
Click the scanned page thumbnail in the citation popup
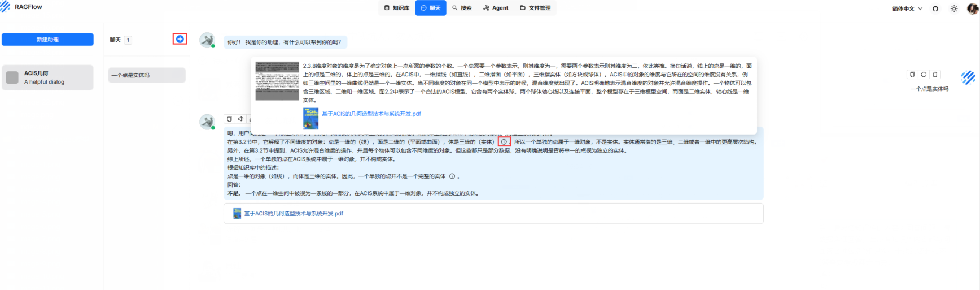(x=277, y=81)
